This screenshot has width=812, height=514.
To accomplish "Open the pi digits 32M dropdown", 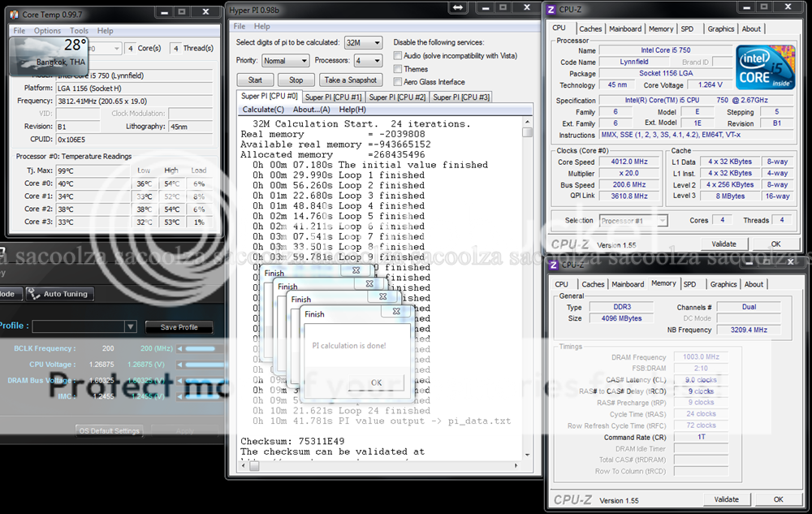I will click(x=363, y=42).
